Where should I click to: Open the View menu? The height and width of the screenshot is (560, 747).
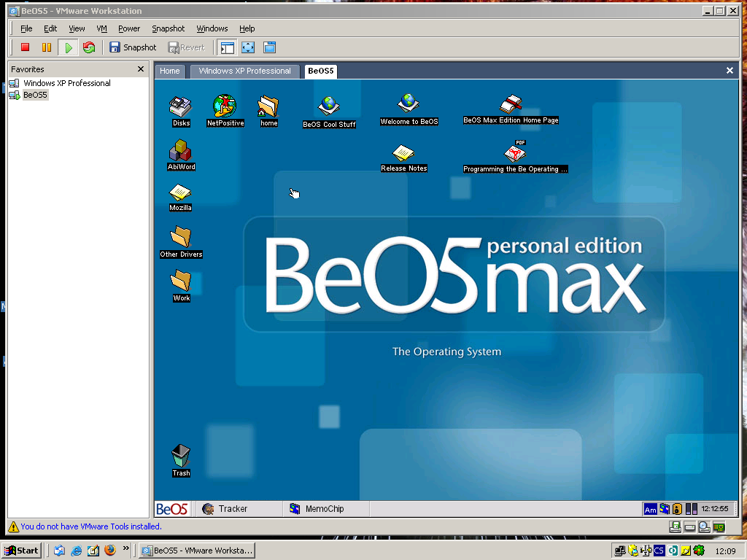(x=77, y=28)
